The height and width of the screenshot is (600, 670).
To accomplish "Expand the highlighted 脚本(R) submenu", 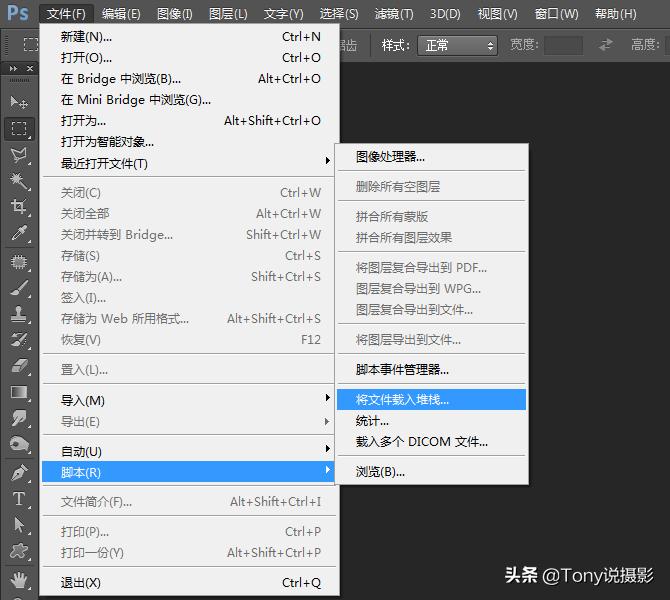I will click(188, 472).
